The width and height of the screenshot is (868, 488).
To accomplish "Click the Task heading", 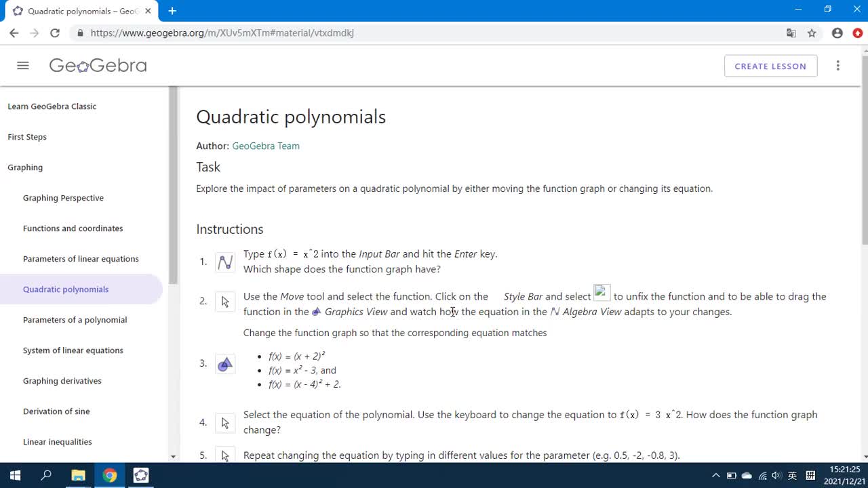I will coord(208,167).
